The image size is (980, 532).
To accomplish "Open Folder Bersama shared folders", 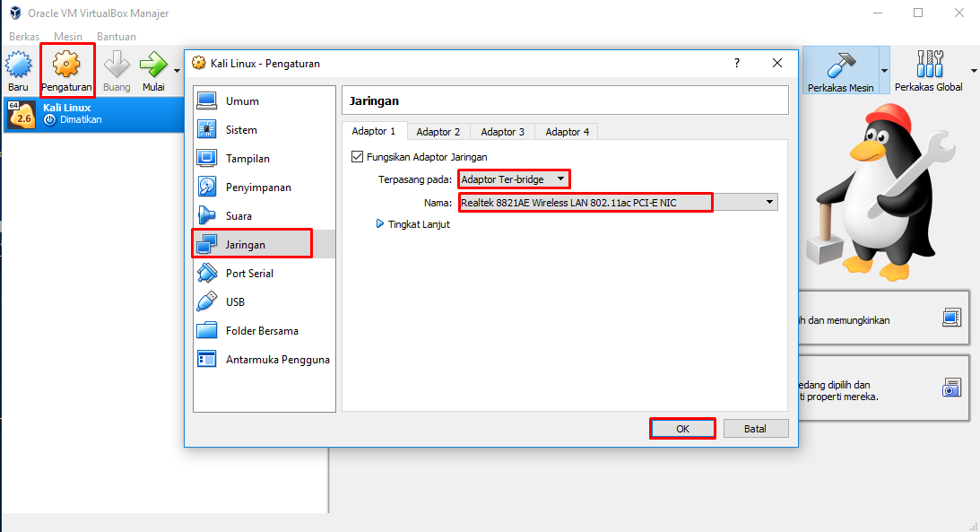I will point(264,331).
